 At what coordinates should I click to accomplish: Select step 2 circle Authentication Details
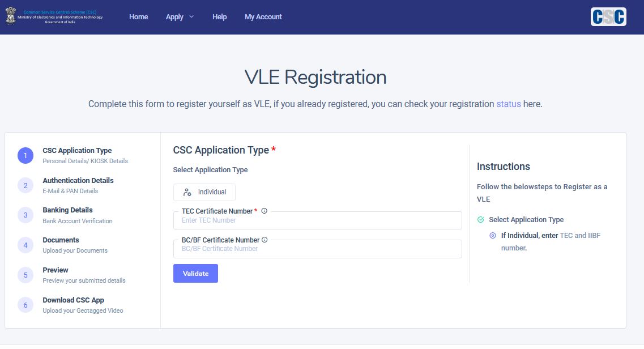(x=25, y=186)
